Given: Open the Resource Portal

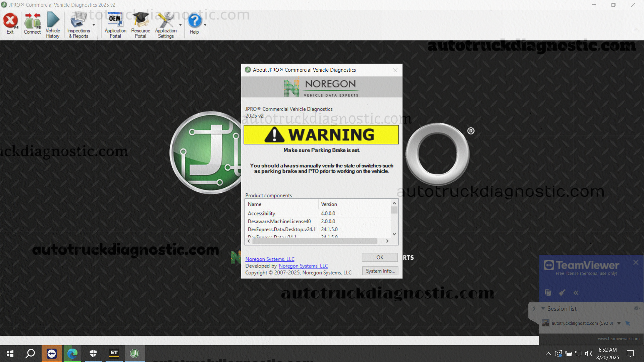Looking at the screenshot, I should coord(141,25).
